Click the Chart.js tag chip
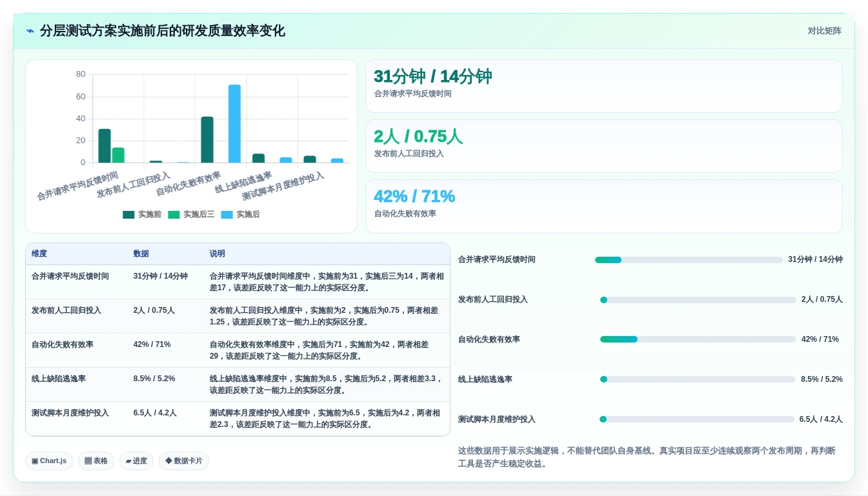This screenshot has width=868, height=496. point(49,461)
